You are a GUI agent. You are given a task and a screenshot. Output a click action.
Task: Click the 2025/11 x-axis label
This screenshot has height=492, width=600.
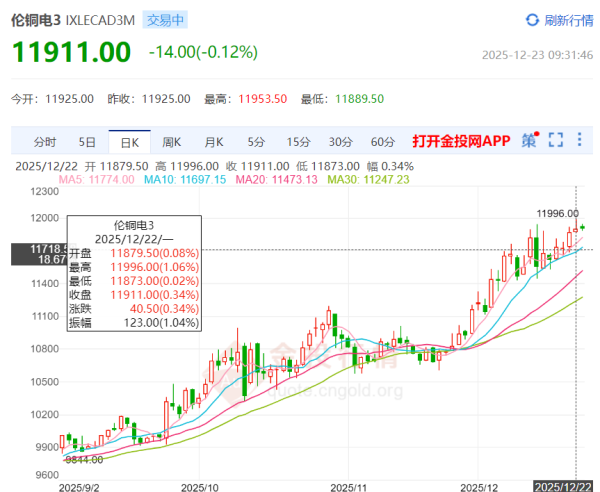[x=348, y=487]
